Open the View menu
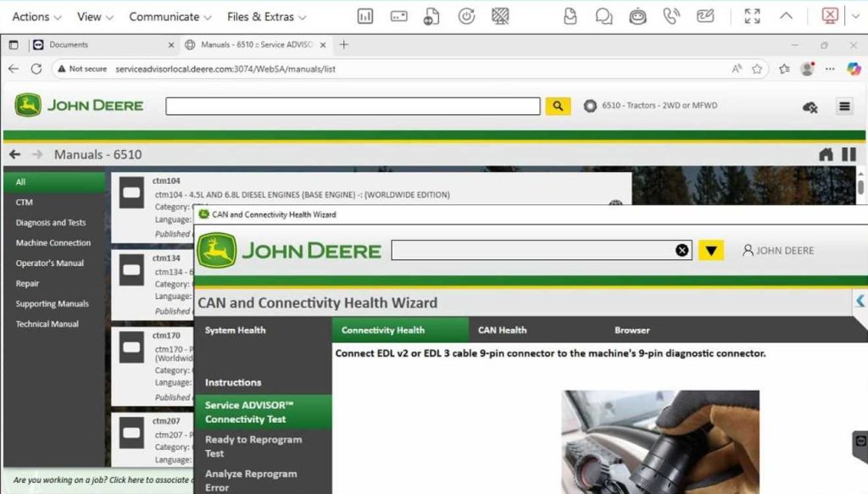868x494 pixels. coord(95,17)
